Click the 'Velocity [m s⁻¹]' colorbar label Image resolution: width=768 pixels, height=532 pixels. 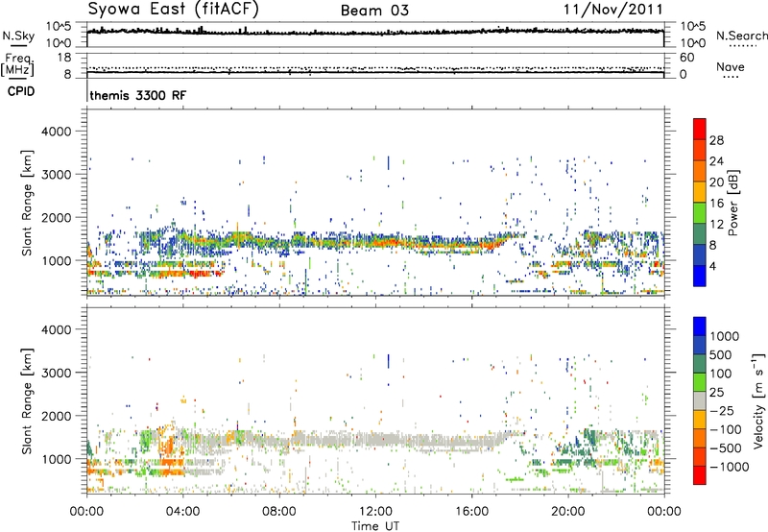758,400
